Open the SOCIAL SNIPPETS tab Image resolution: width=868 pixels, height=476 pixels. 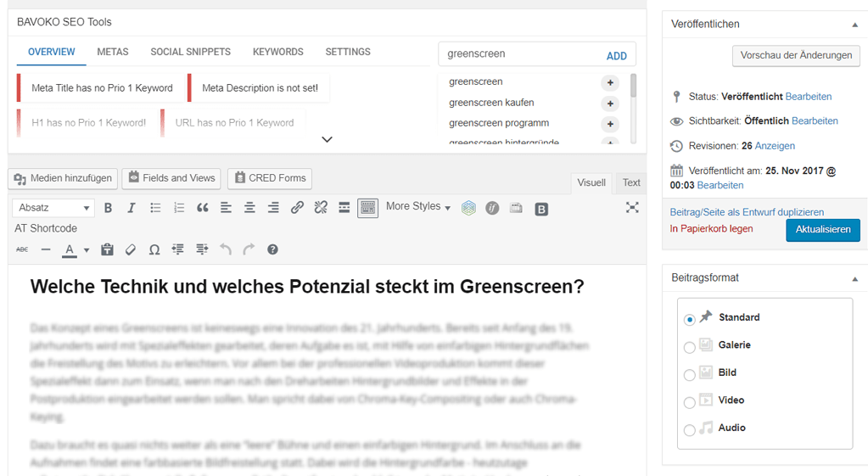click(x=190, y=52)
